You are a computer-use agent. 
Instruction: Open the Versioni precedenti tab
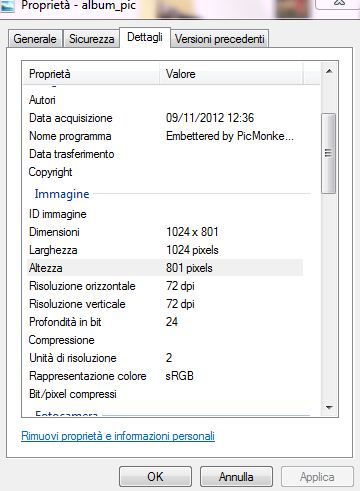coord(220,39)
